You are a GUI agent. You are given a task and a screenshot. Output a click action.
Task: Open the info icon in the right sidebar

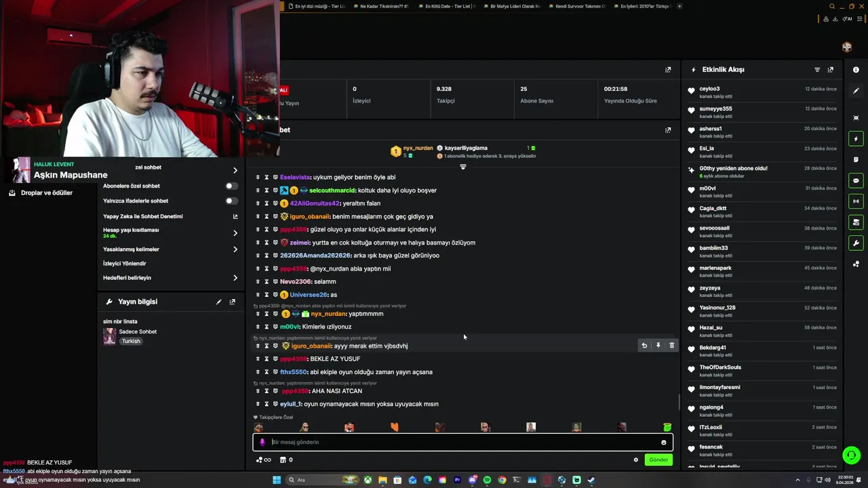[856, 70]
